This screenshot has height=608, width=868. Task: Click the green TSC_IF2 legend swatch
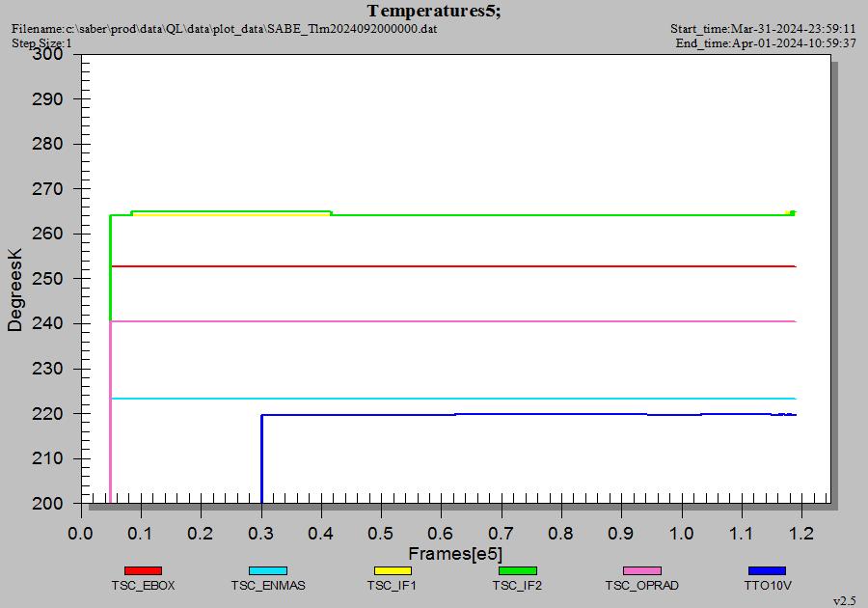tap(518, 570)
